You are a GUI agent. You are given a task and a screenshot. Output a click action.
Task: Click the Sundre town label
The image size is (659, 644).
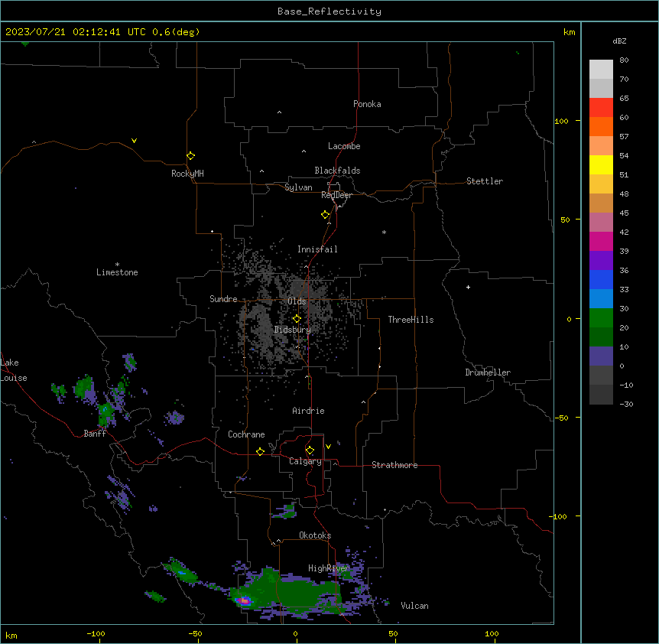click(x=223, y=299)
